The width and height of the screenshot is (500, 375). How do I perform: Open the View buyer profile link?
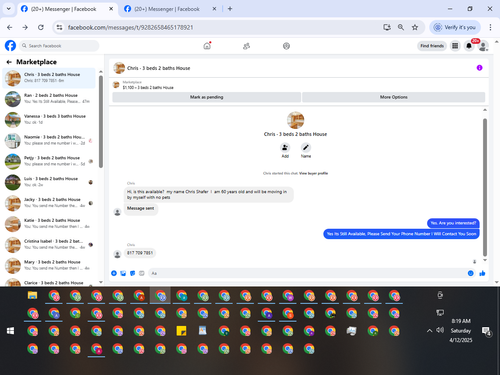pos(313,173)
